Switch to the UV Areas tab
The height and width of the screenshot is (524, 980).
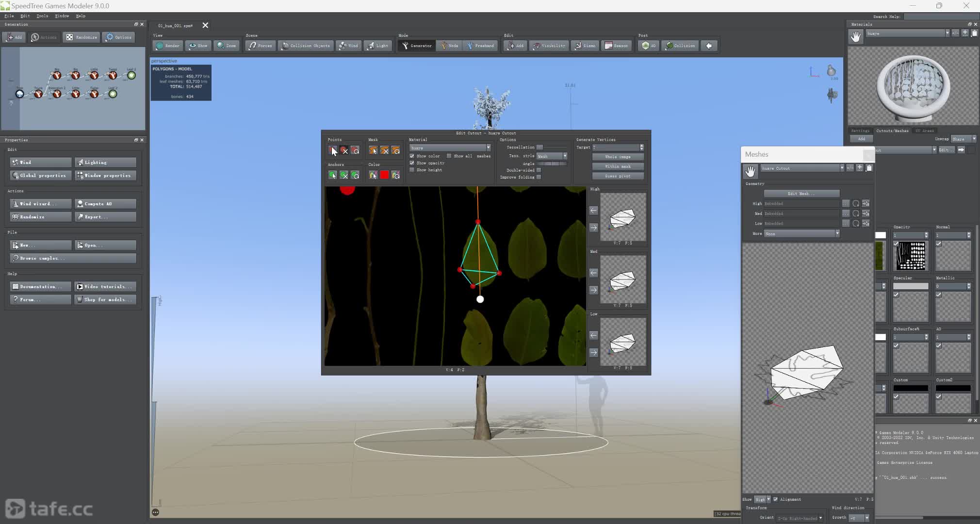925,131
